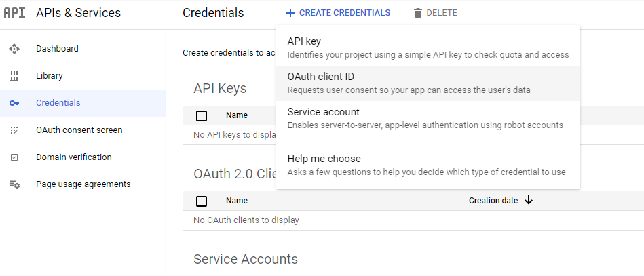Tick the OAuth 2.0 clients select-all checkbox
Image resolution: width=644 pixels, height=276 pixels.
202,201
